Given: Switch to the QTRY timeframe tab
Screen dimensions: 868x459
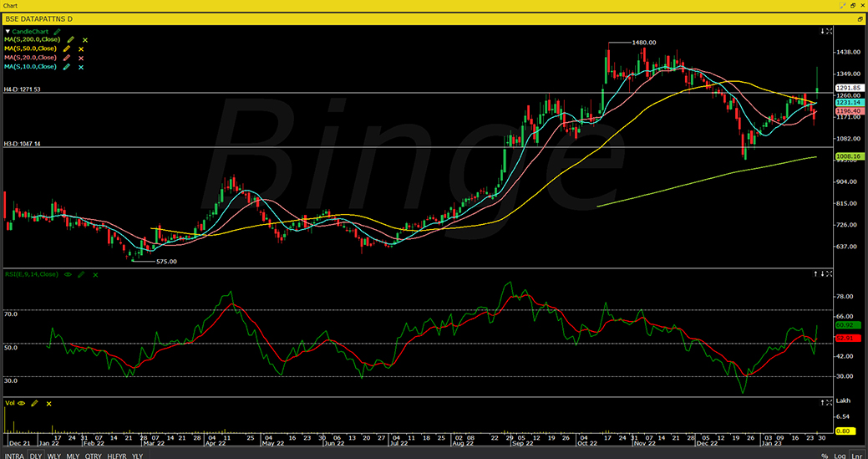Looking at the screenshot, I should point(94,456).
